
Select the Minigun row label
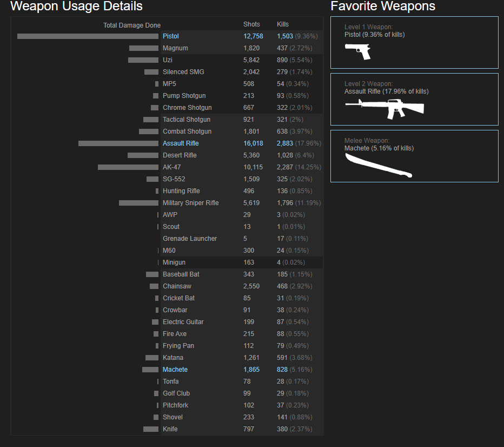[x=174, y=262]
